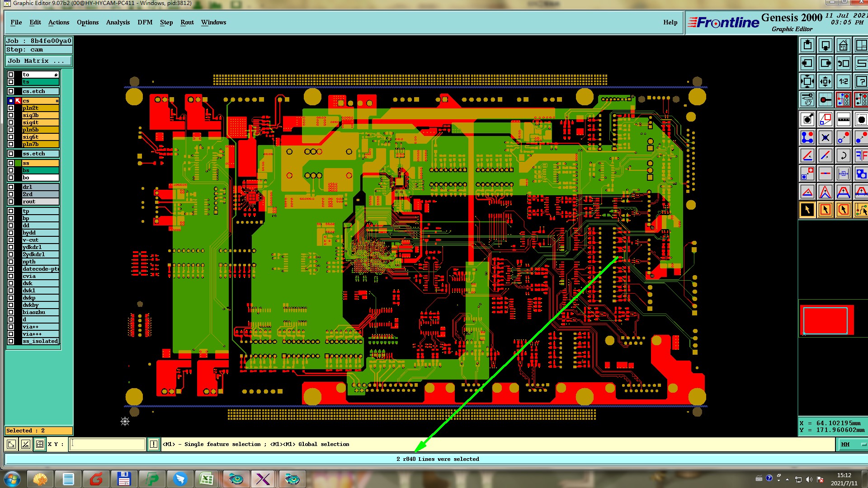Viewport: 868px width, 488px height.
Task: Open the Job Matrix ... panel
Action: [38, 61]
